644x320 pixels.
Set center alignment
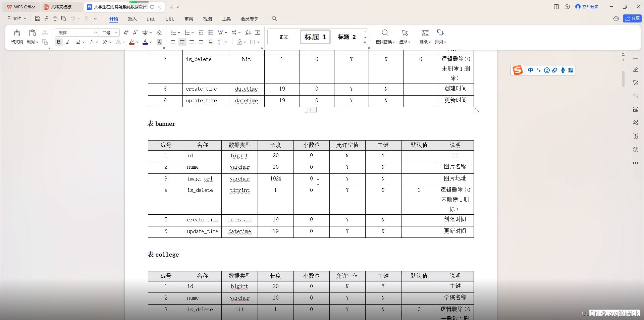(182, 42)
